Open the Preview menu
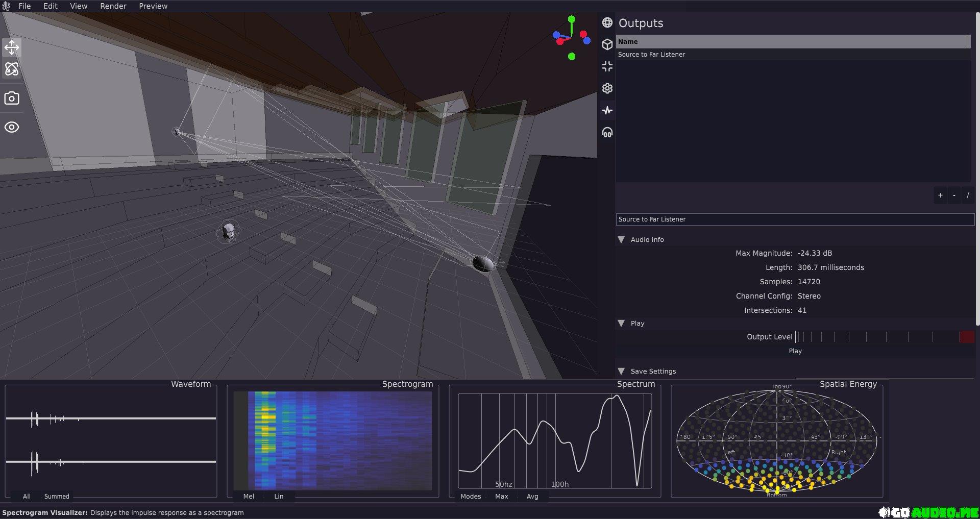 (153, 6)
